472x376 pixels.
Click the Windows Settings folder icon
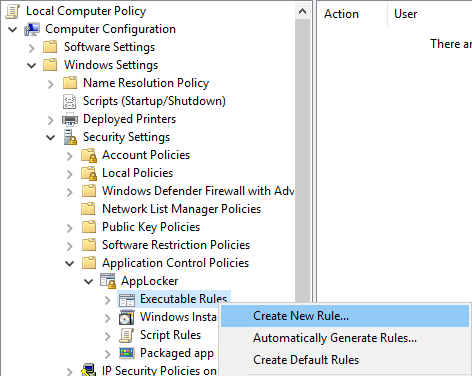click(50, 65)
